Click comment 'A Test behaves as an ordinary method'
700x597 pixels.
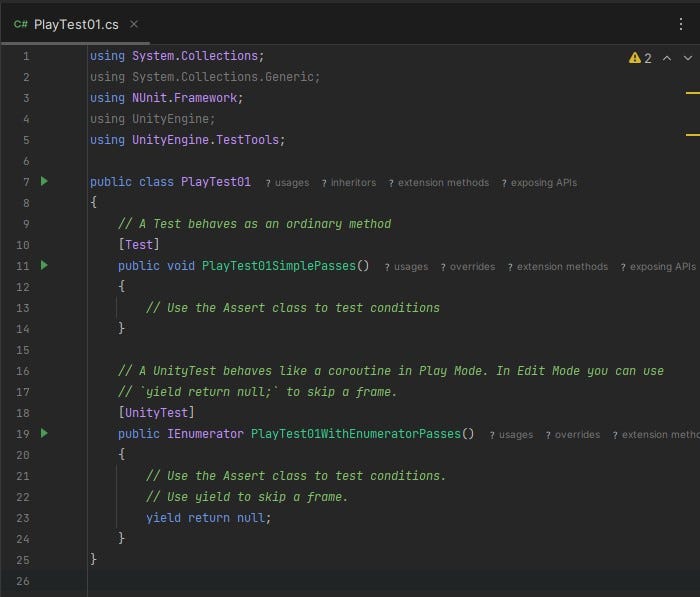point(254,224)
